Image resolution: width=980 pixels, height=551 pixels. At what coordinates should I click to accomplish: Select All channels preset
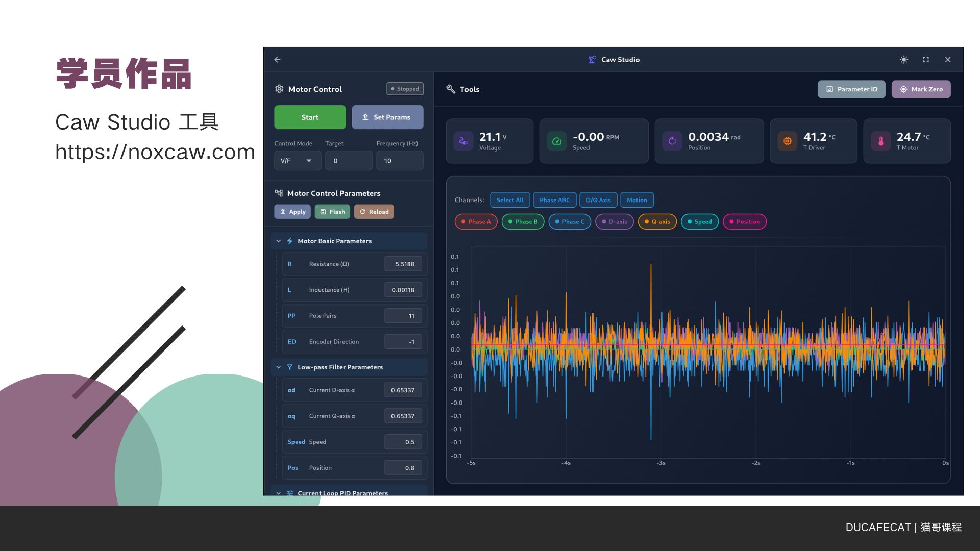tap(510, 200)
